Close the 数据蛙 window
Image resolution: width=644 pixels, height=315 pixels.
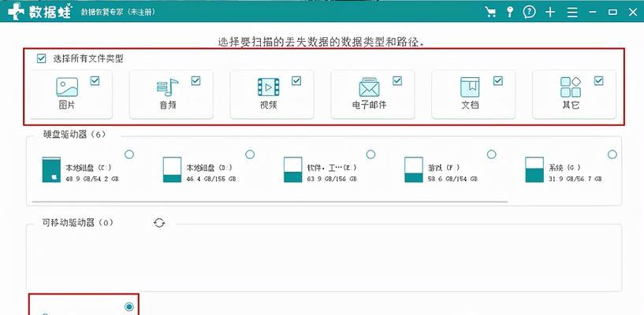[633, 12]
